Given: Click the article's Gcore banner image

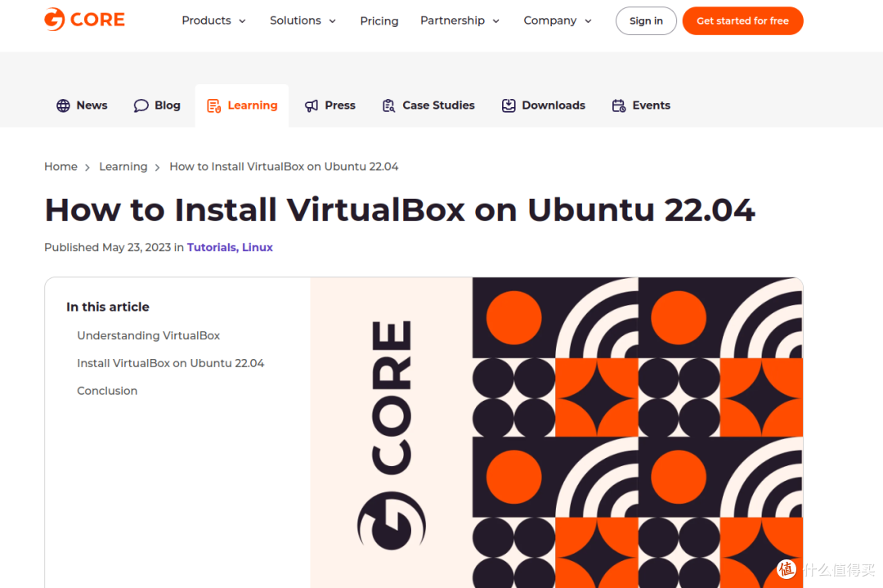Looking at the screenshot, I should 557,433.
